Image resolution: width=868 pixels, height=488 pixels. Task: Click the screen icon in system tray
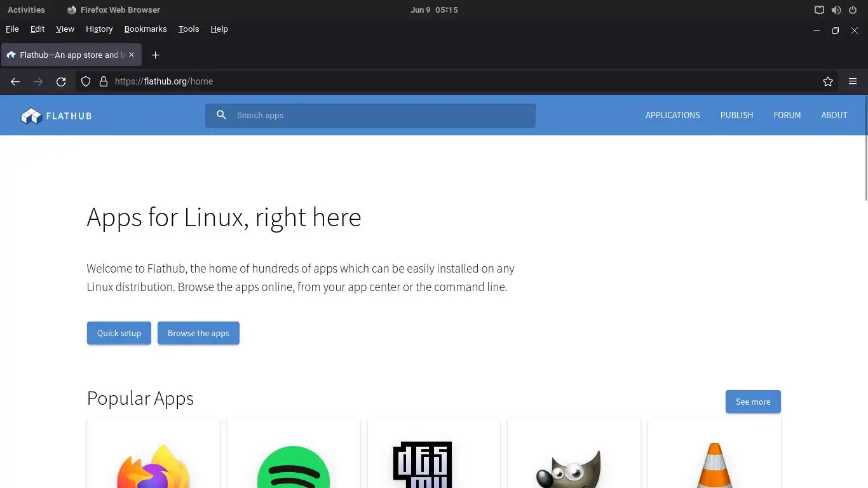820,10
